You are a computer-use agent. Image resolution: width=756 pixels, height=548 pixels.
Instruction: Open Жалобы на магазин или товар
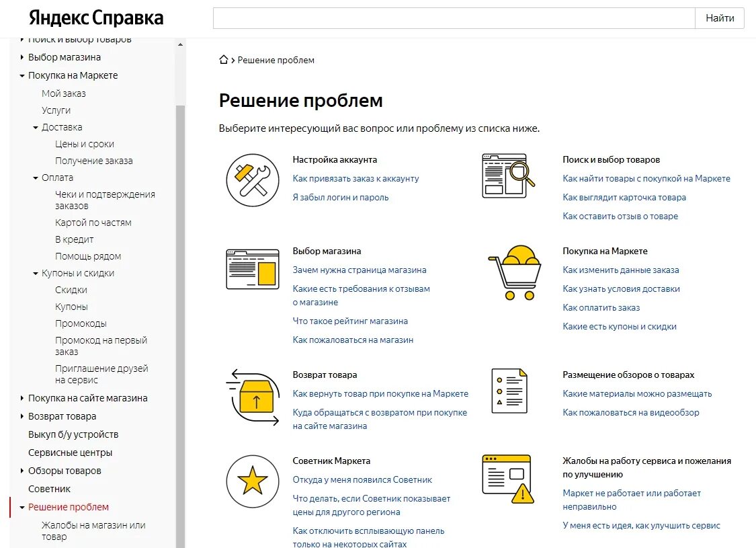pyautogui.click(x=93, y=531)
